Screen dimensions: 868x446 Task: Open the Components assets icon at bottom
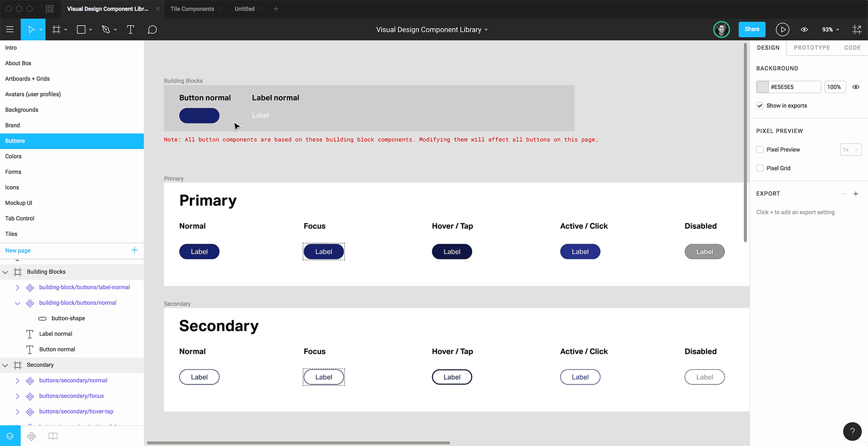(32, 436)
